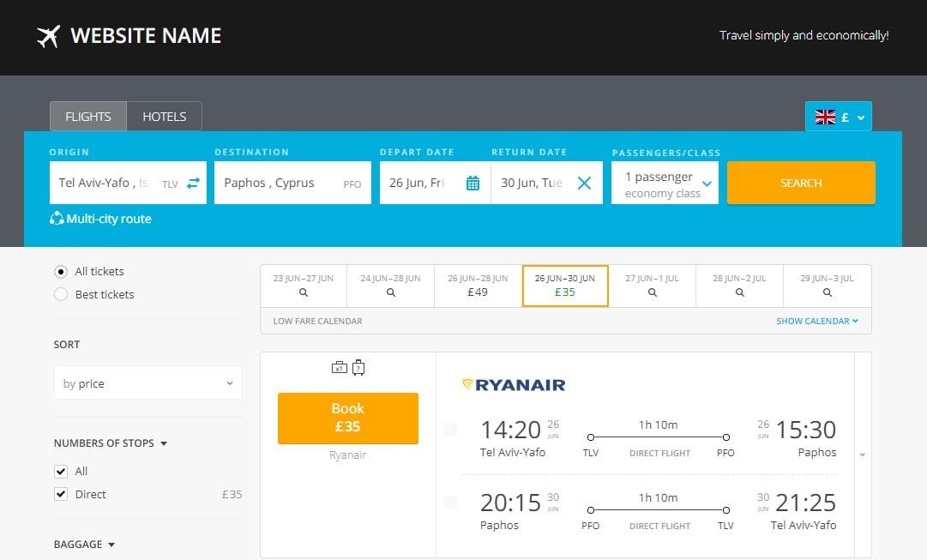This screenshot has height=560, width=927.
Task: Click the airplane logo next to WEBSITE NAME
Action: point(48,35)
